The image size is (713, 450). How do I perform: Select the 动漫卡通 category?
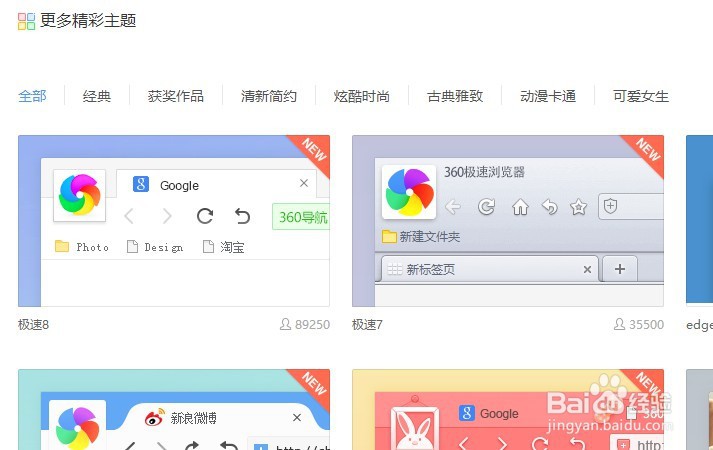[548, 96]
